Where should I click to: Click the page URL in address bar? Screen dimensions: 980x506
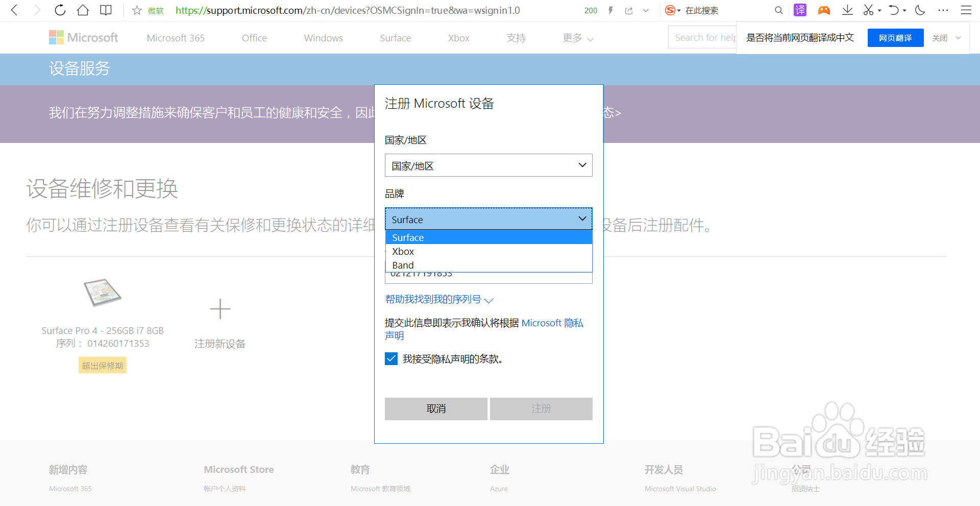click(x=348, y=10)
